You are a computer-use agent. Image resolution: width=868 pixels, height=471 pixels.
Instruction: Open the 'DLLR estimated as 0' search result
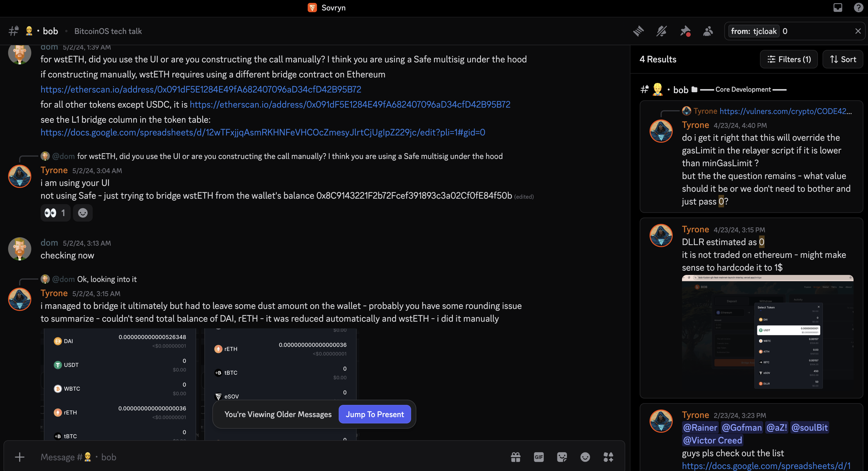pyautogui.click(x=751, y=308)
